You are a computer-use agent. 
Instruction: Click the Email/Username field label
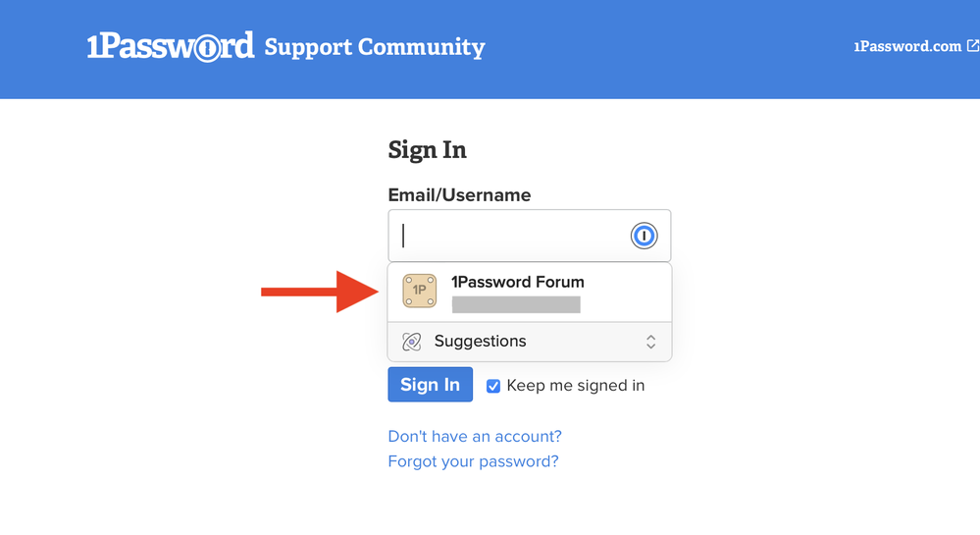pyautogui.click(x=459, y=195)
